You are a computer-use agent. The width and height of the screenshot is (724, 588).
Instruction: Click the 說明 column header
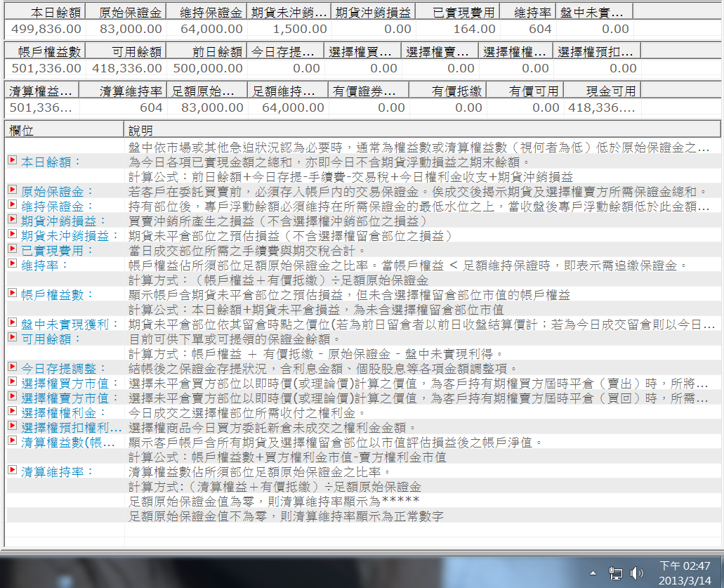(422, 130)
